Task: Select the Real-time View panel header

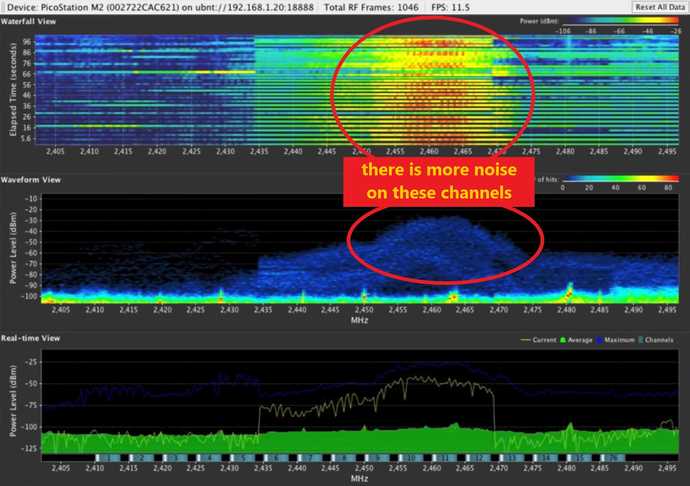Action: tap(28, 341)
